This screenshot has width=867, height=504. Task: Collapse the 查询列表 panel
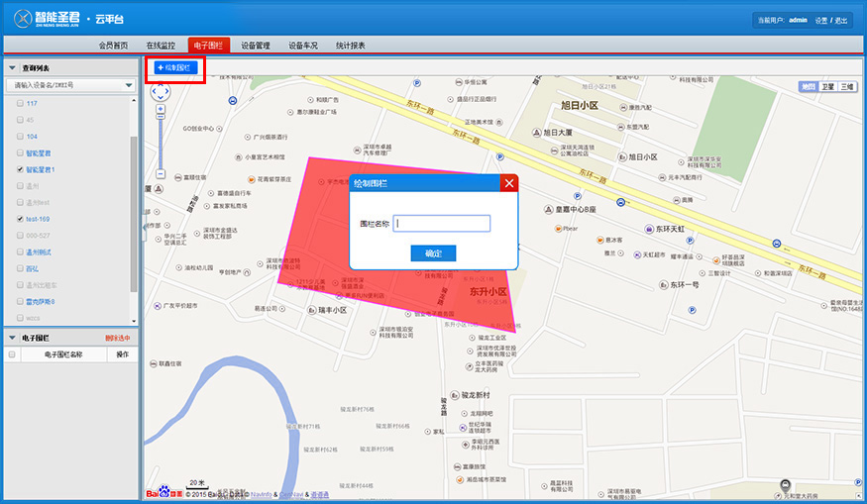pyautogui.click(x=12, y=67)
